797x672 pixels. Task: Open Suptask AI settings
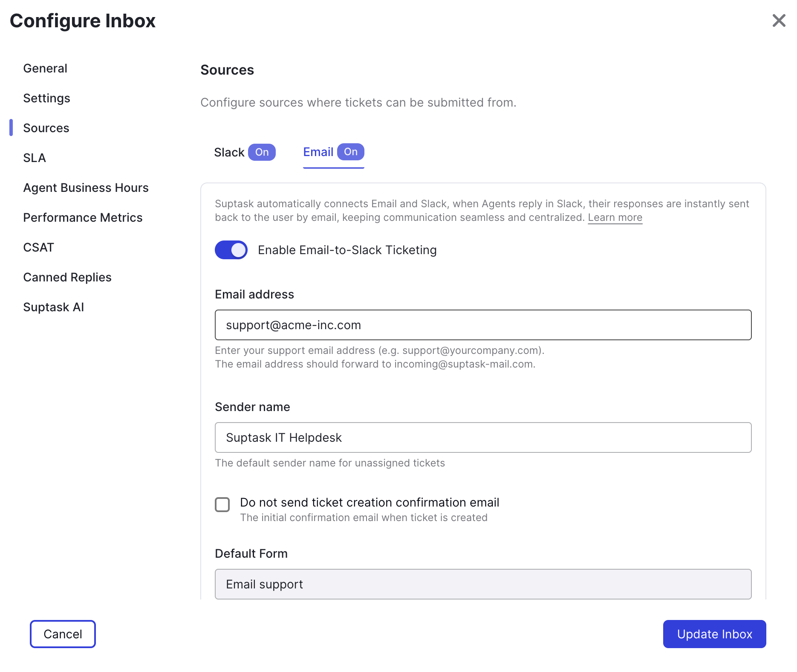click(53, 307)
